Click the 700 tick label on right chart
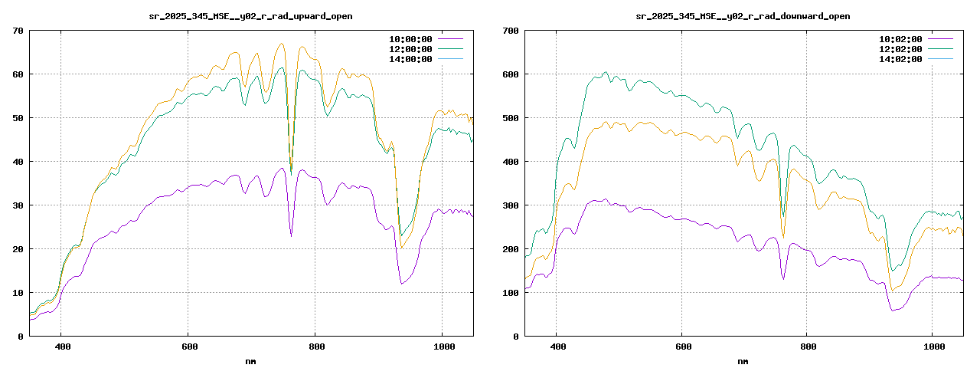The height and width of the screenshot is (368, 980). (x=509, y=31)
